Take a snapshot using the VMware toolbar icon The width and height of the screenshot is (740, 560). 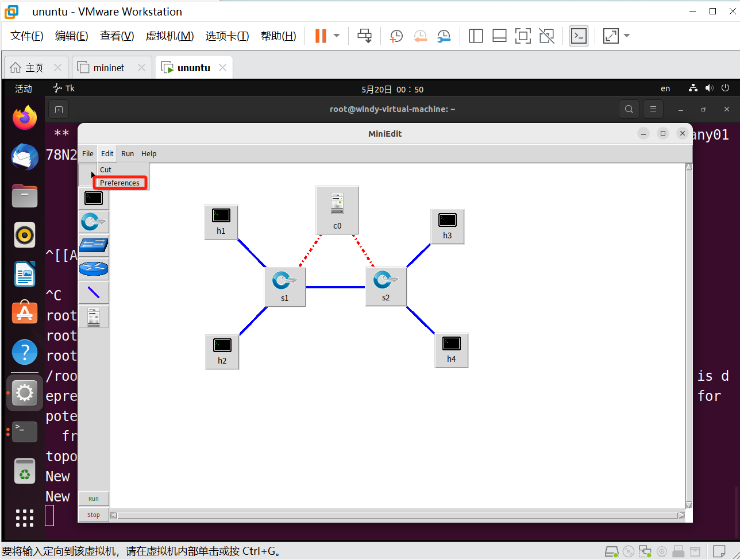point(396,36)
